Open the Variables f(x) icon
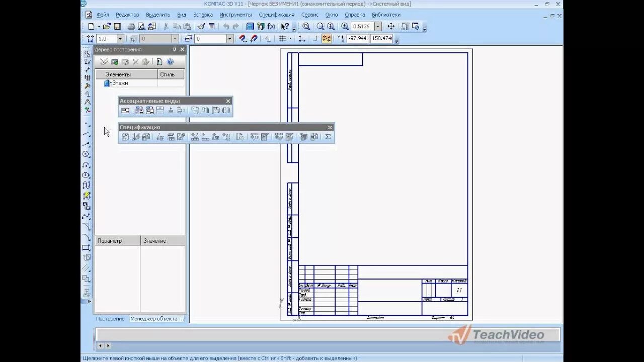The image size is (644, 362). [271, 27]
